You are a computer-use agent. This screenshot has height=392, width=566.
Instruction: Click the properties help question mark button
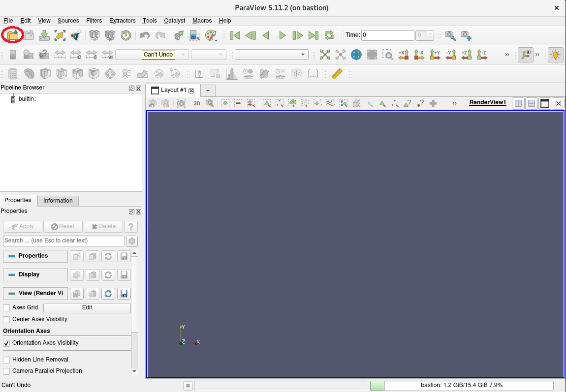[130, 226]
